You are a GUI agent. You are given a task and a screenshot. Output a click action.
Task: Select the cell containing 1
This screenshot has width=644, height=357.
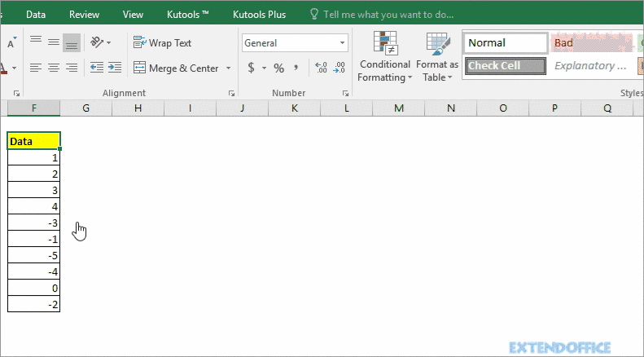point(33,157)
